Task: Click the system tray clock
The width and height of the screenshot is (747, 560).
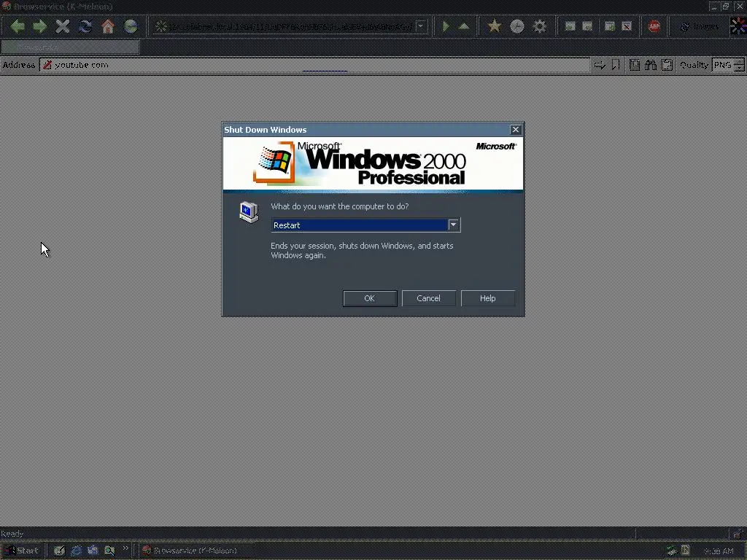Action: point(719,551)
